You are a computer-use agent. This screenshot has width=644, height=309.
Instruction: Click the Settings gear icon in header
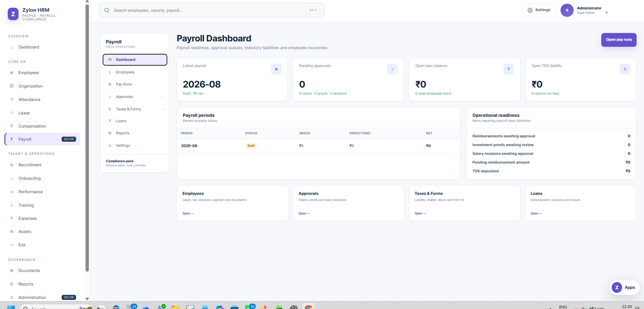[530, 10]
